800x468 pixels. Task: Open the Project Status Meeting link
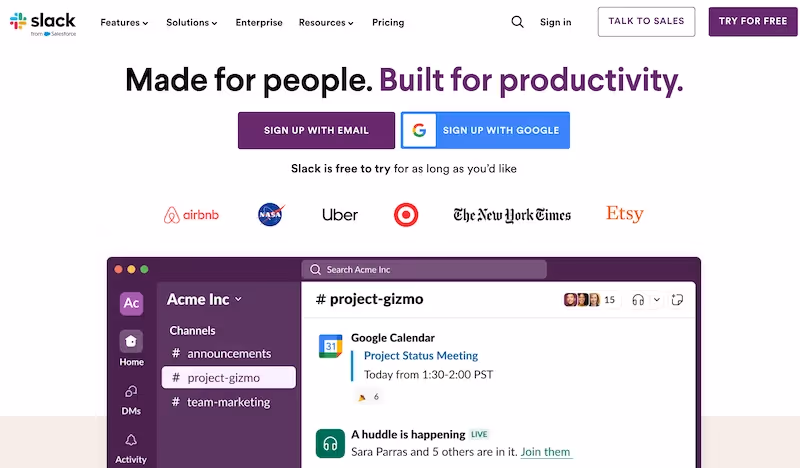click(421, 356)
